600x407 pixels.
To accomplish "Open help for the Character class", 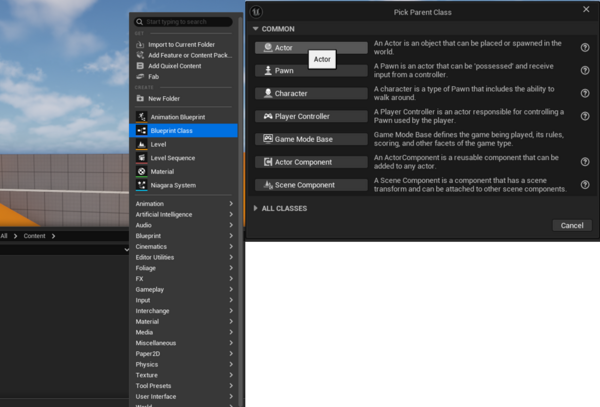I will tap(585, 93).
